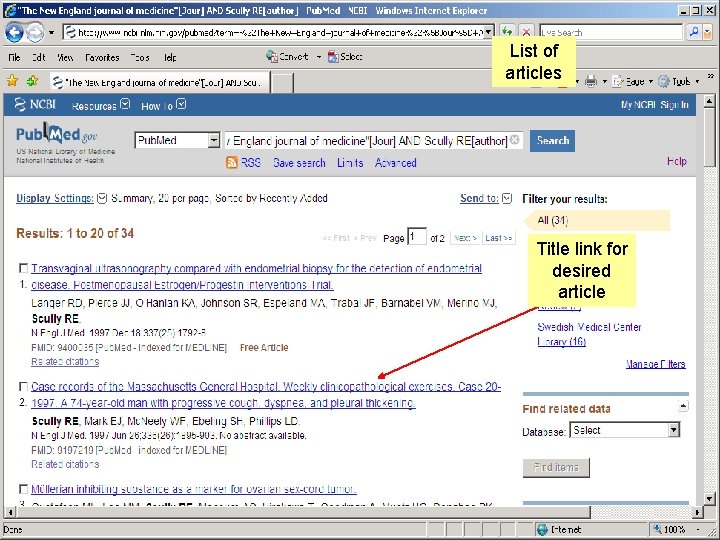This screenshot has width=720, height=540.
Task: Click the Swedish Medical Center Library filter
Action: pos(589,334)
